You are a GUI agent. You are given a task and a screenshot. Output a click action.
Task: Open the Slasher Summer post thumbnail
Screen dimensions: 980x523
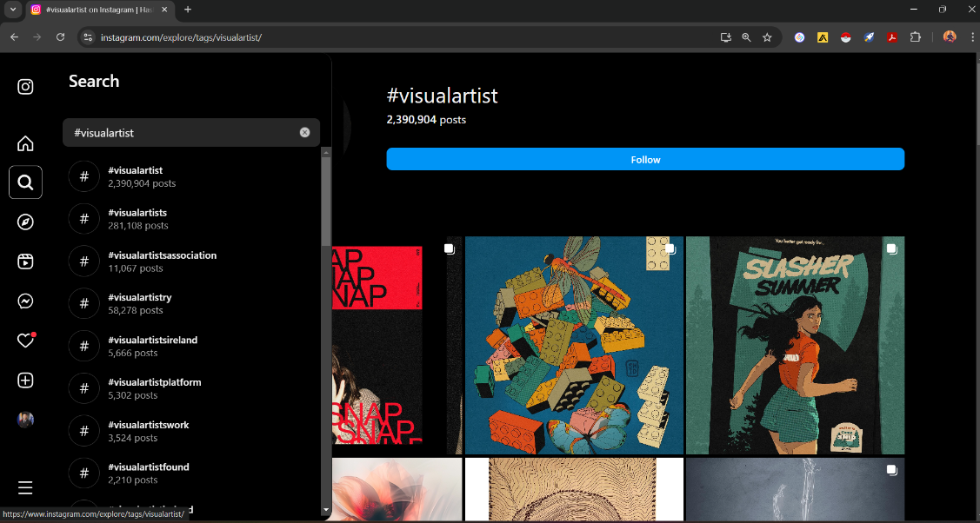[795, 345]
